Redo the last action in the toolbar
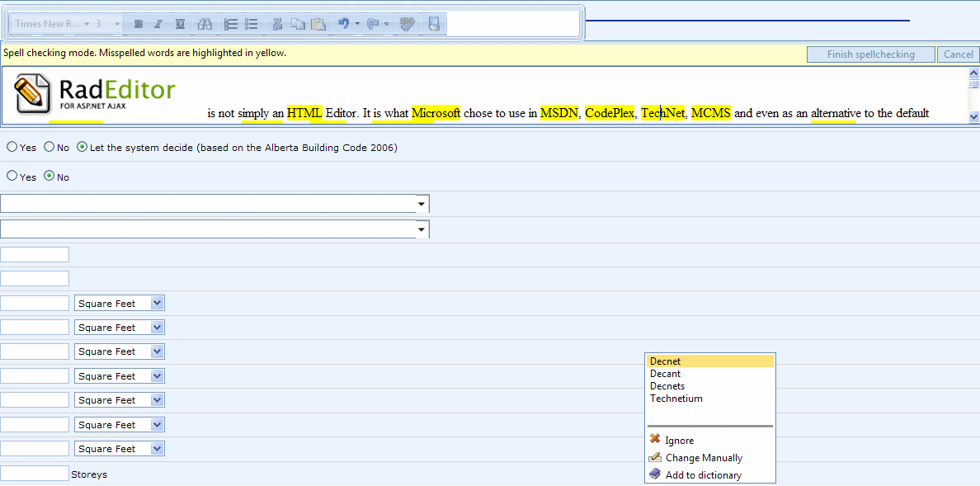The height and width of the screenshot is (486, 980). [x=375, y=24]
